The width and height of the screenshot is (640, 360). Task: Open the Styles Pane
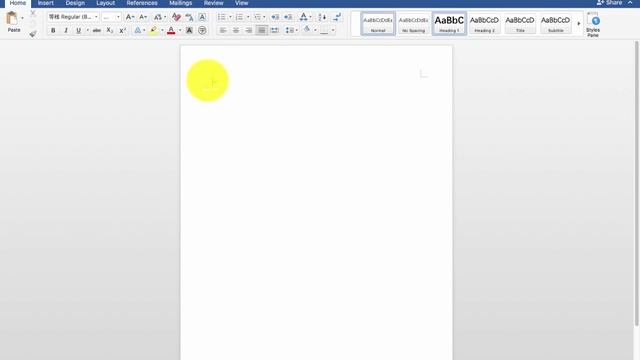tap(593, 25)
